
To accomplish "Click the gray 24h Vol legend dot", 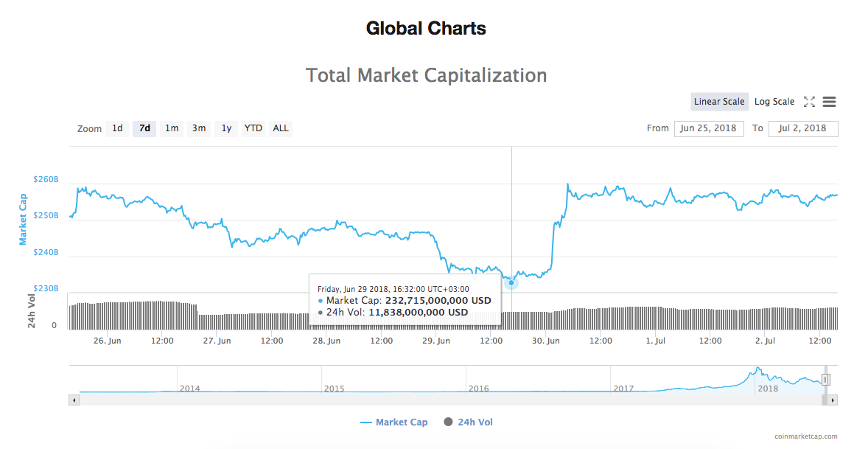I will [448, 422].
